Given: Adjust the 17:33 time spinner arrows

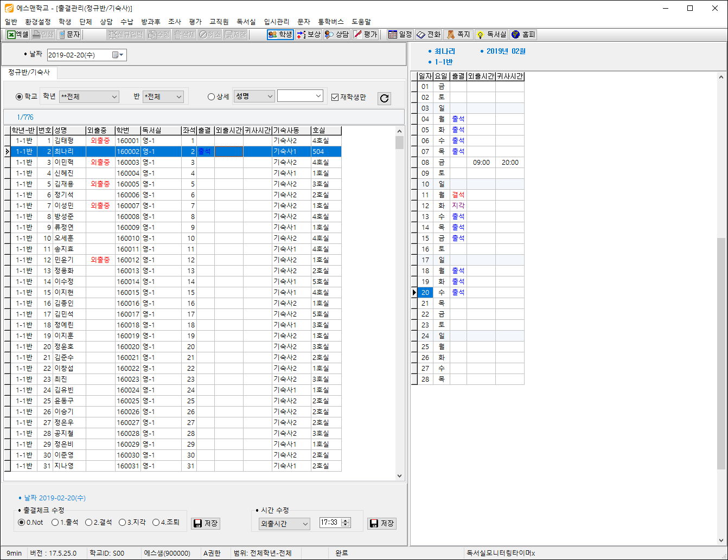Looking at the screenshot, I should coord(346,523).
